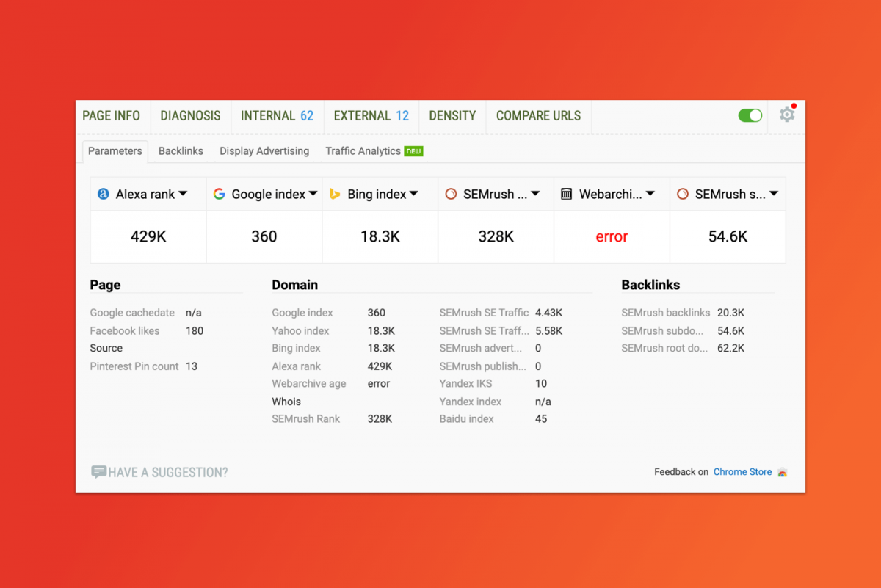Switch to the Backlinks subtab
This screenshot has width=881, height=588.
pos(181,150)
